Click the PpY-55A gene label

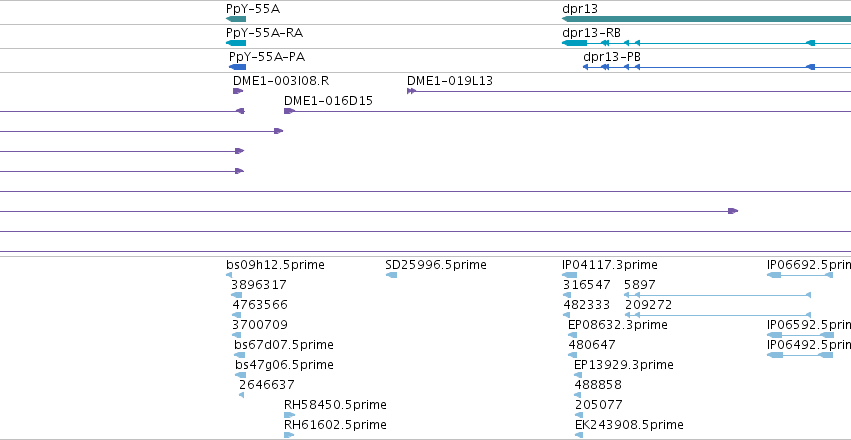click(253, 9)
